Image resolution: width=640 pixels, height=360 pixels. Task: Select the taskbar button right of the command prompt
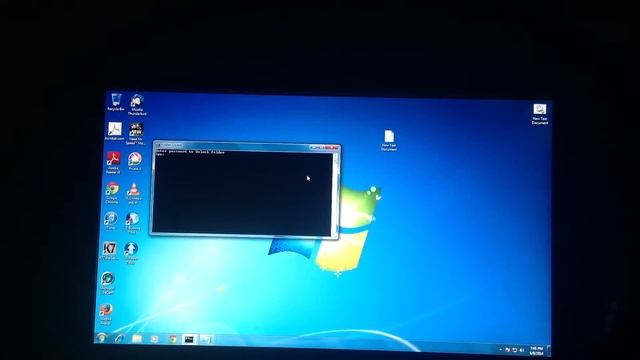206,340
